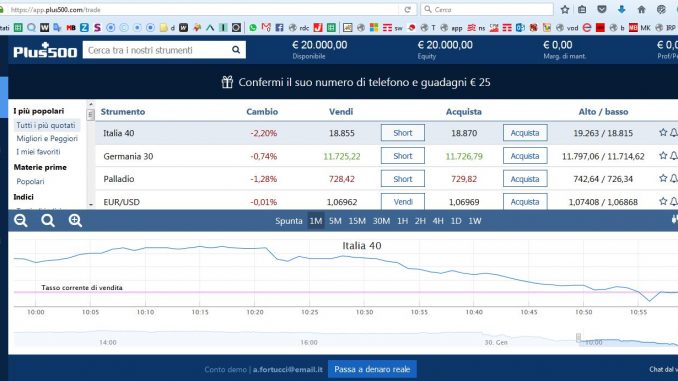The image size is (678, 381).
Task: Go to the browser home page
Action: click(x=641, y=10)
